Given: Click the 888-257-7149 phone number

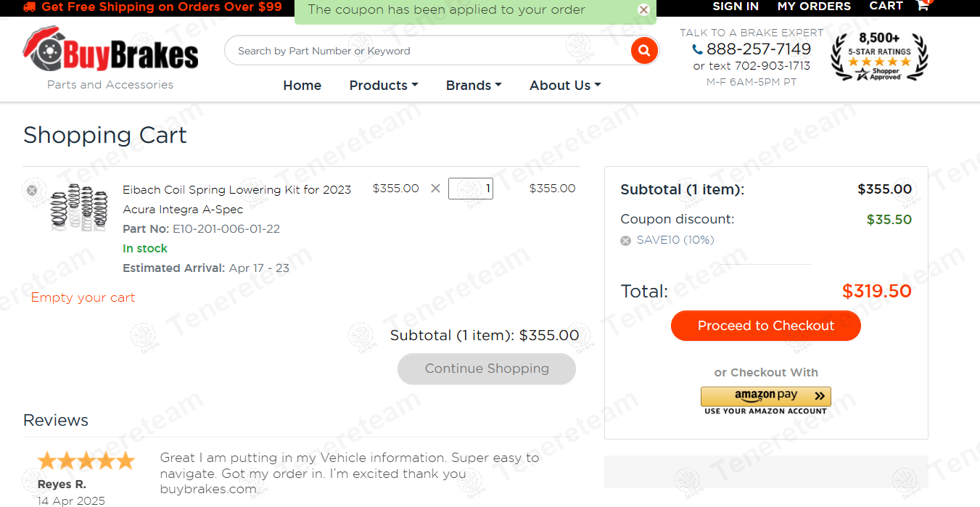Looking at the screenshot, I should coord(759,49).
